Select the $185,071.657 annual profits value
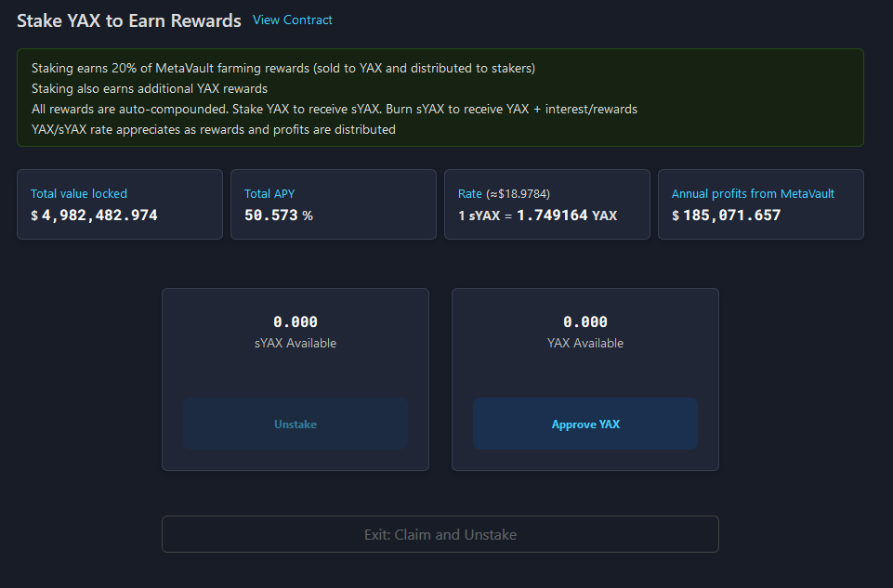Screen dimensions: 893x588 [x=726, y=216]
